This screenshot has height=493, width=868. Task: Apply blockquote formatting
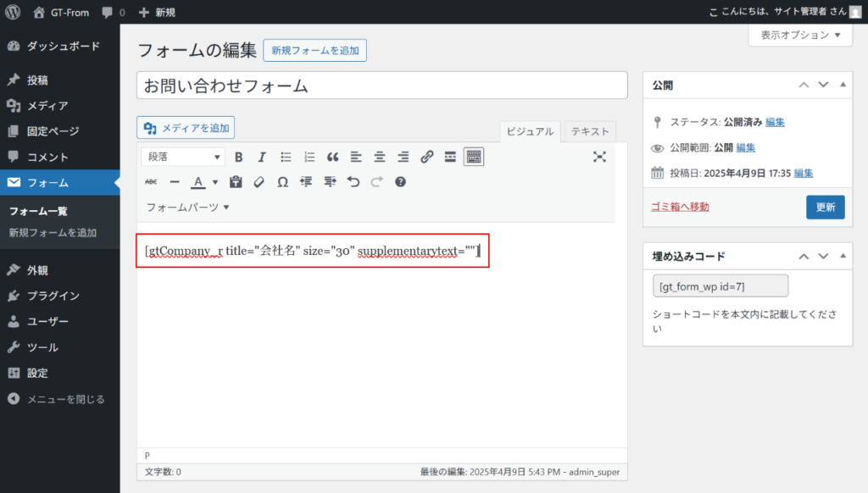332,157
